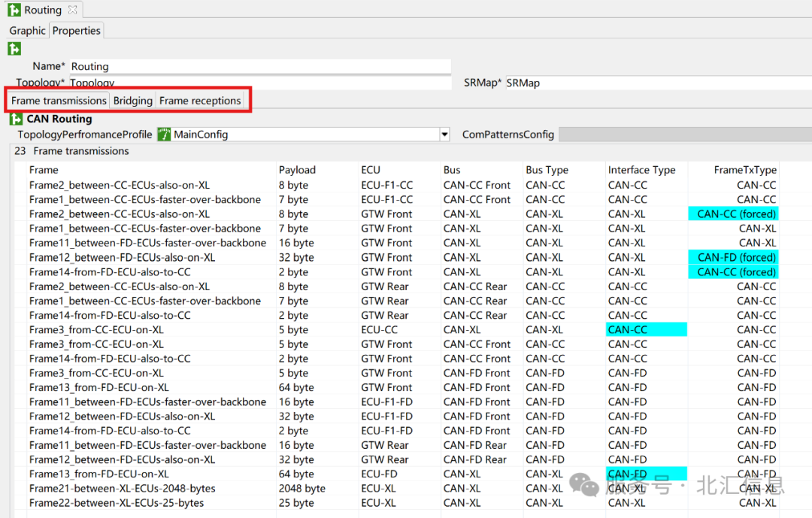The height and width of the screenshot is (518, 812).
Task: Select Frame14 row of GTW Rear
Action: click(397, 315)
